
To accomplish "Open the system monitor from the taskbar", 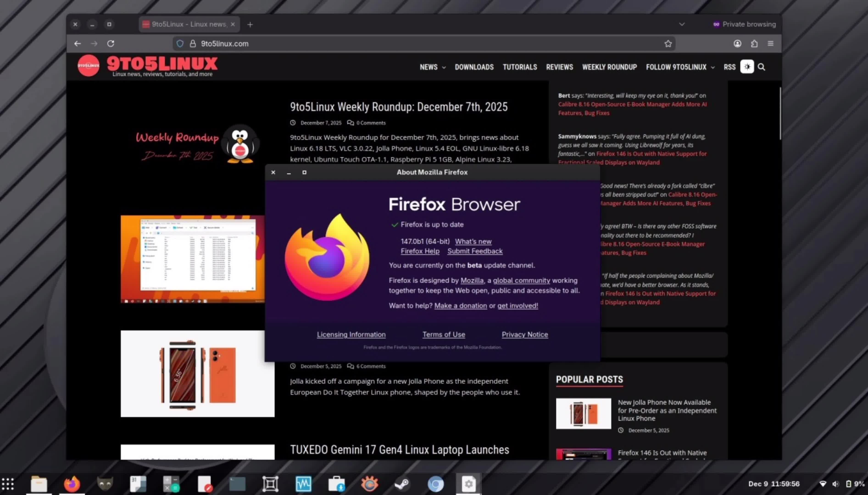I will tap(303, 484).
